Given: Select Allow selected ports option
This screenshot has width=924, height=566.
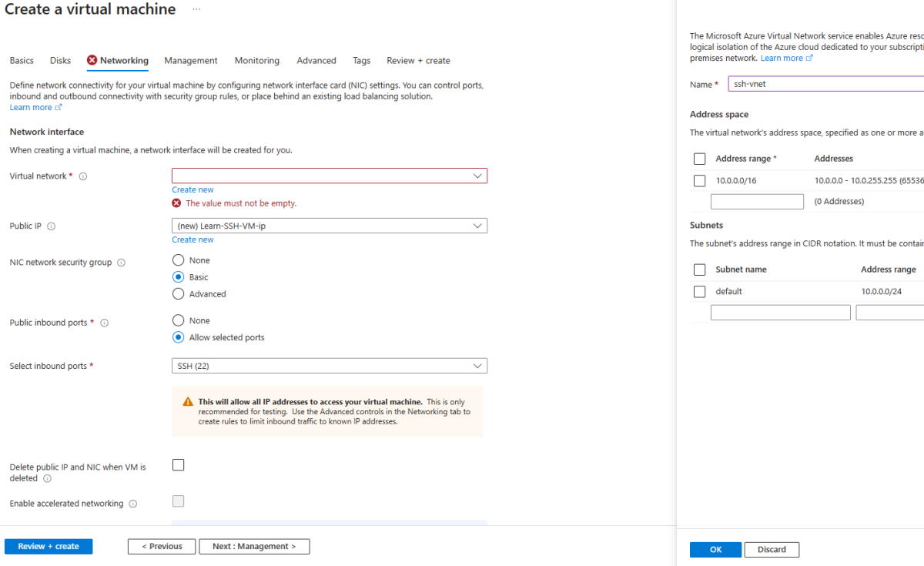Looking at the screenshot, I should [x=179, y=337].
